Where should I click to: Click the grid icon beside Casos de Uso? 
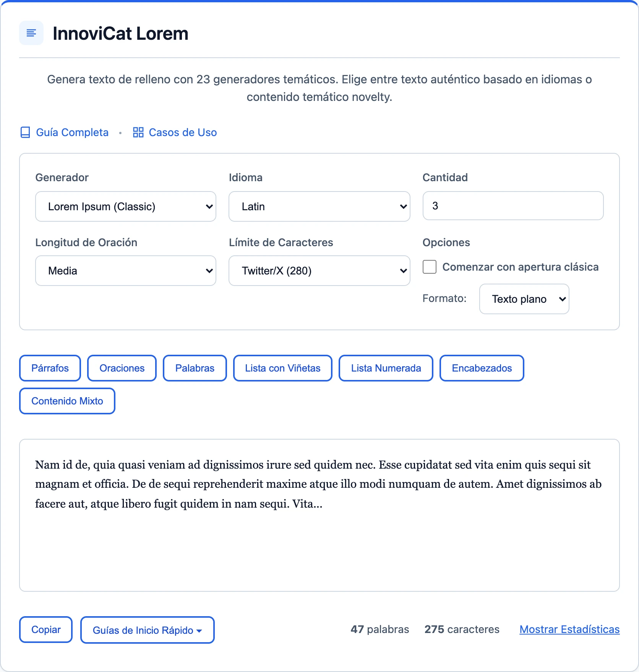(x=138, y=133)
